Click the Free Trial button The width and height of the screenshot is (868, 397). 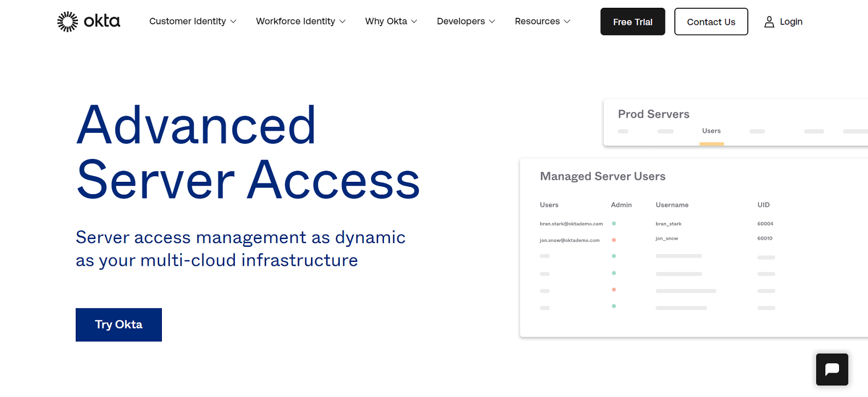(x=633, y=22)
